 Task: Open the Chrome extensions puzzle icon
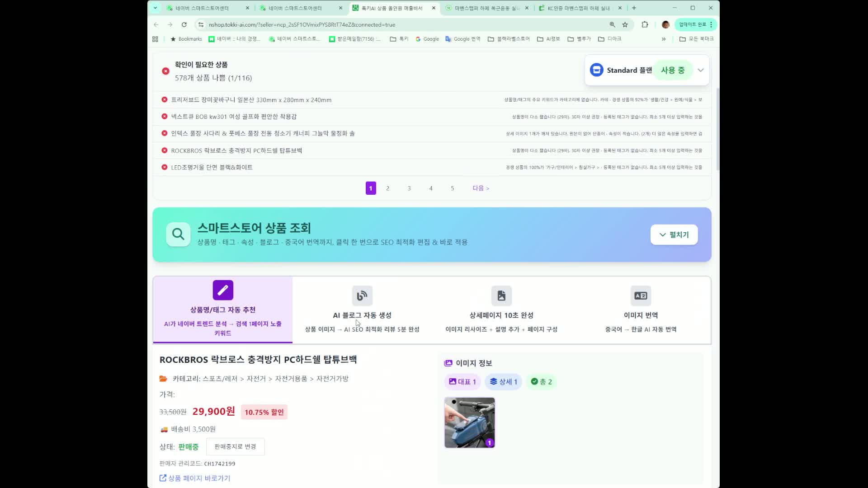pos(645,24)
